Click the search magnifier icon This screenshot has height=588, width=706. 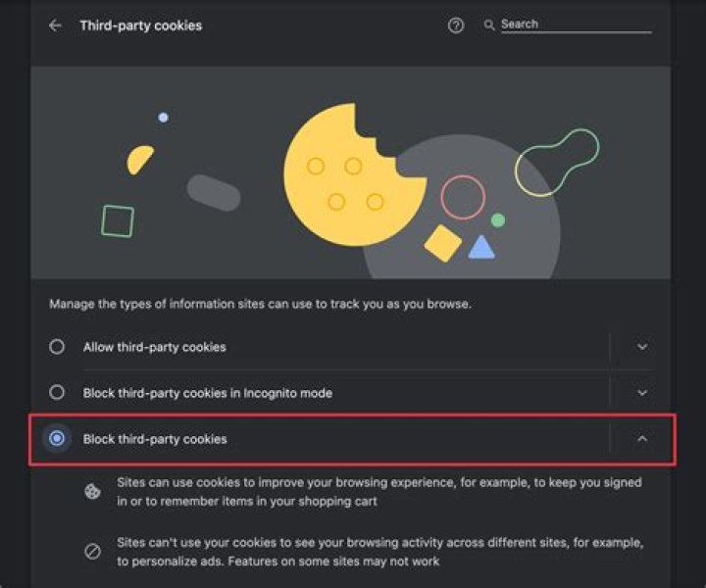[489, 25]
